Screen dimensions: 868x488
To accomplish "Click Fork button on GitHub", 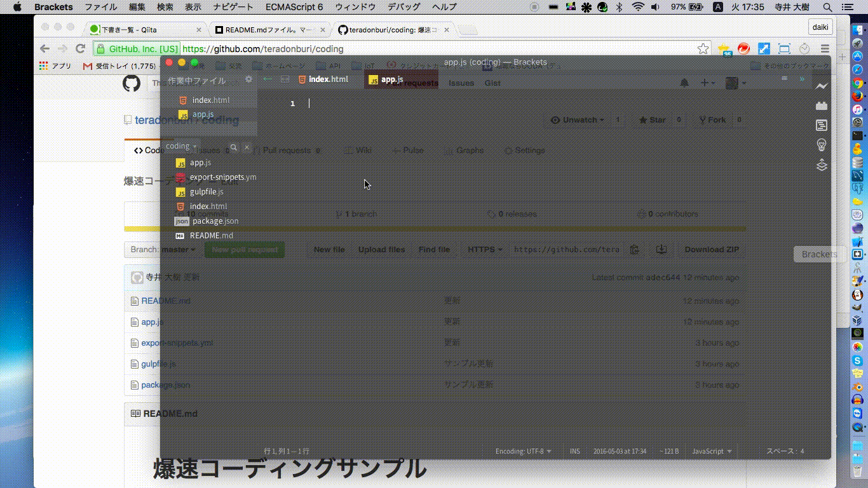I will (712, 120).
